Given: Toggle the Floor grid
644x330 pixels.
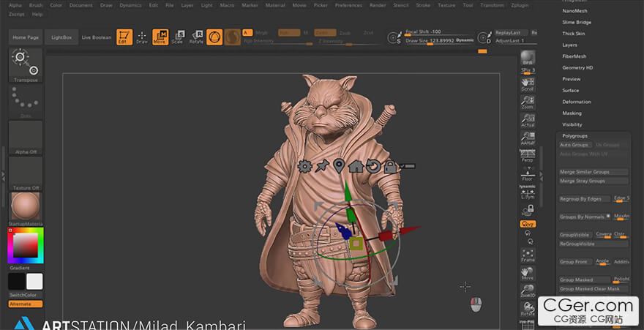Looking at the screenshot, I should 528,174.
